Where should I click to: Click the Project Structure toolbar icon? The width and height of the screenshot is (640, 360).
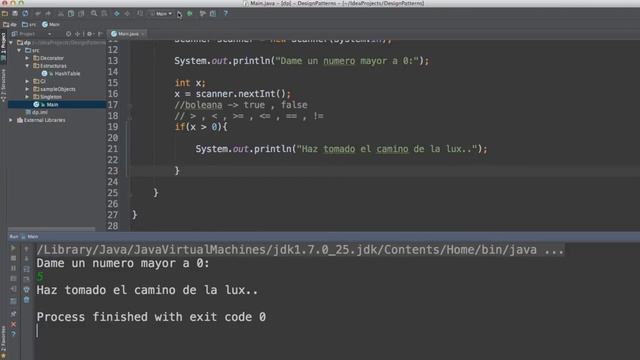click(202, 13)
